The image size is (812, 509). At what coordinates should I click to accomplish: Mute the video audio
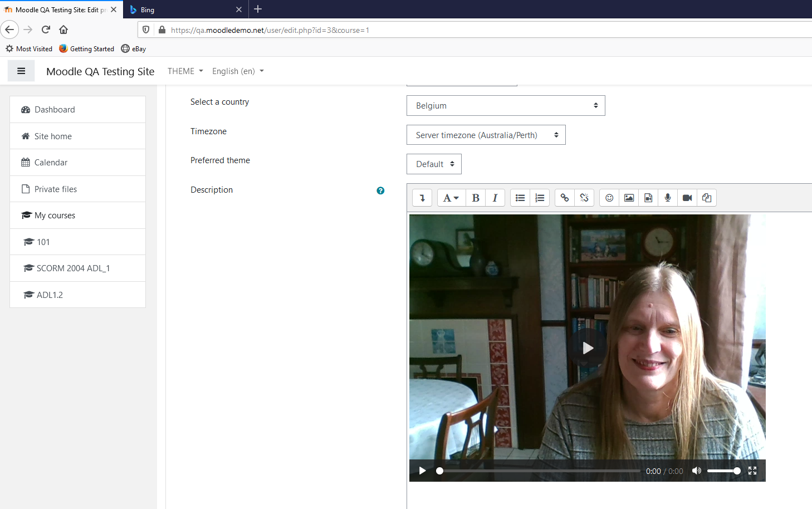(x=696, y=471)
